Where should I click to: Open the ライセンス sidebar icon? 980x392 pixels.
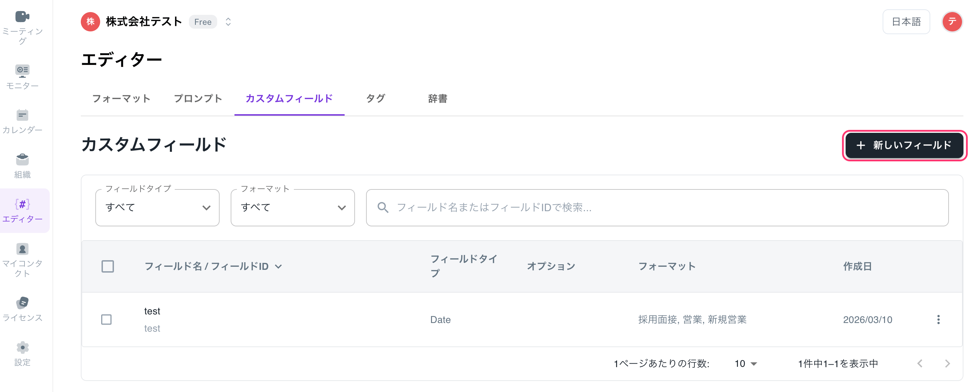(22, 303)
